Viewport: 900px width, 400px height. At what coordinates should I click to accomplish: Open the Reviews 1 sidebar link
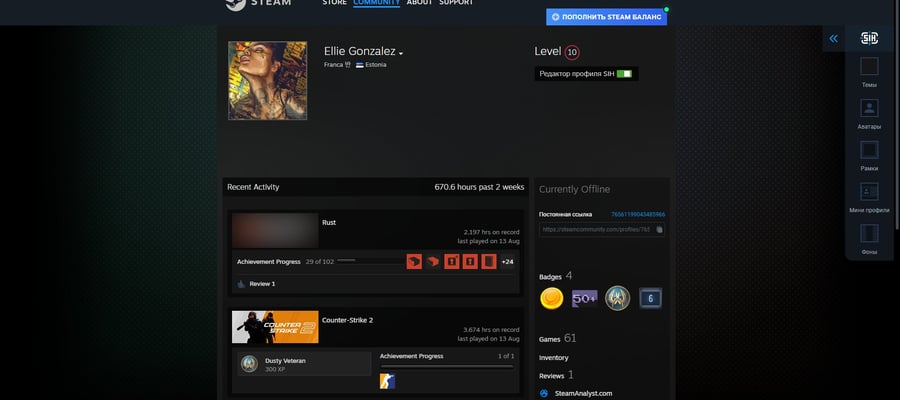[556, 375]
